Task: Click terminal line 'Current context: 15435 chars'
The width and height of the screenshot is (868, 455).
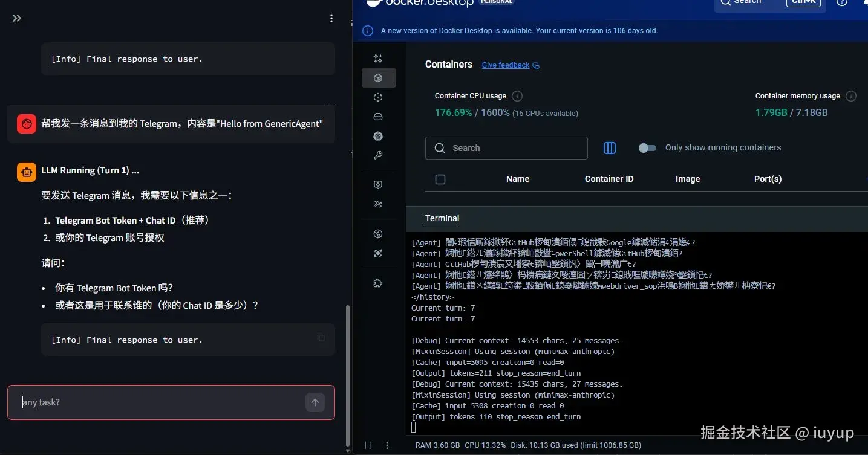Action: [x=517, y=384]
